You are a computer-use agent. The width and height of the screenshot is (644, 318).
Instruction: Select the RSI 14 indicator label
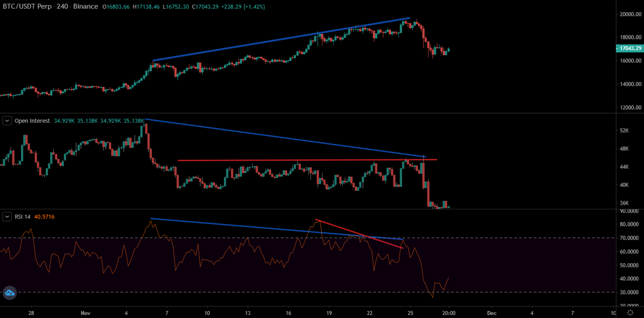point(23,217)
